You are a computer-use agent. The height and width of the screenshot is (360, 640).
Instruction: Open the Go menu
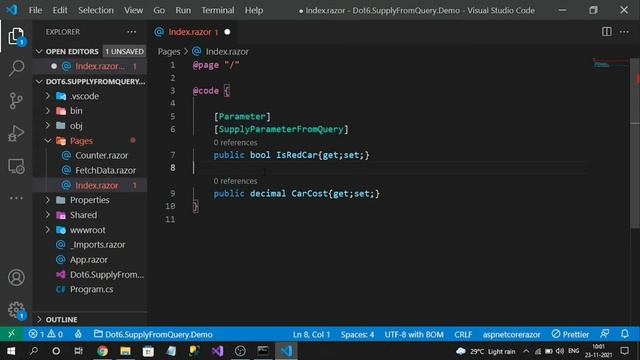click(159, 10)
